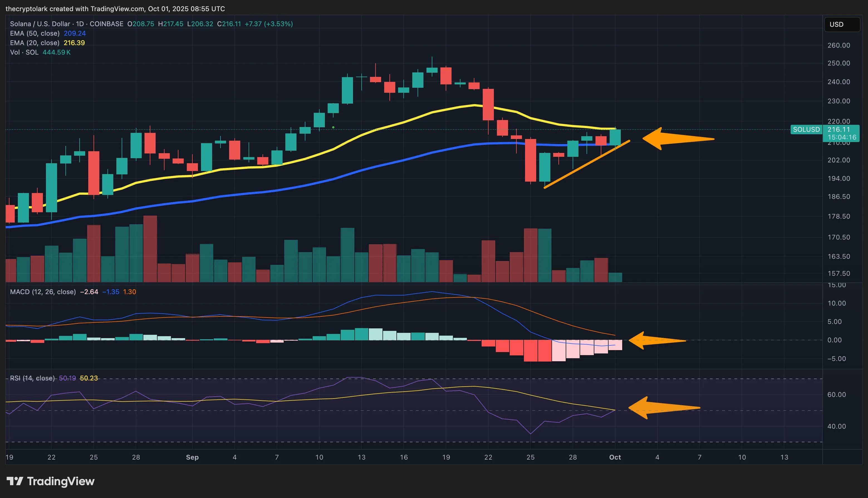This screenshot has height=498, width=868.
Task: Open the USD currency selector
Action: click(842, 24)
